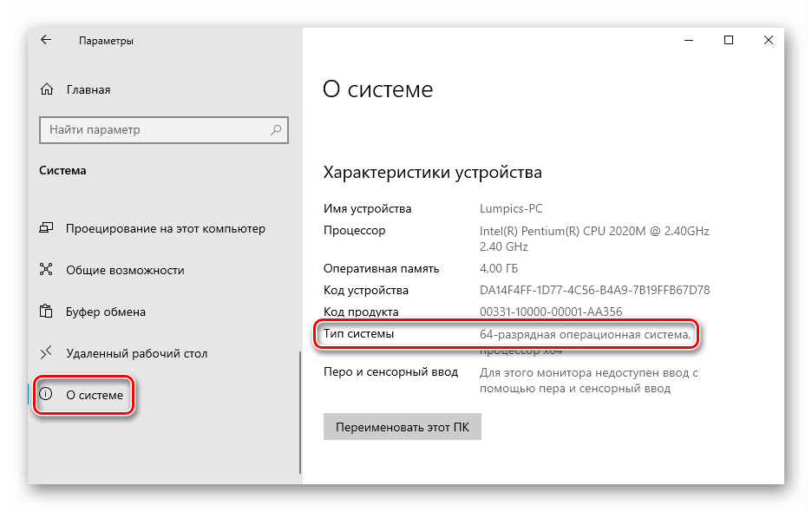Select the Оперативная память label
This screenshot has width=812, height=512.
click(x=381, y=268)
